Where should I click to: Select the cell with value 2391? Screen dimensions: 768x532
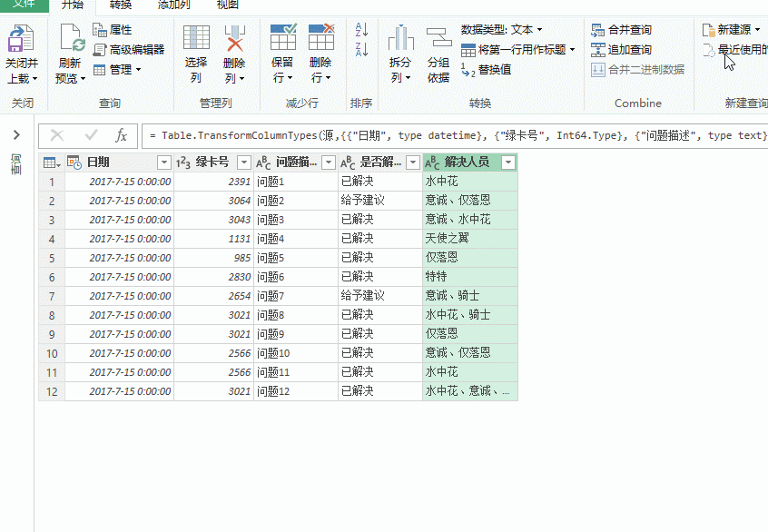pos(213,182)
